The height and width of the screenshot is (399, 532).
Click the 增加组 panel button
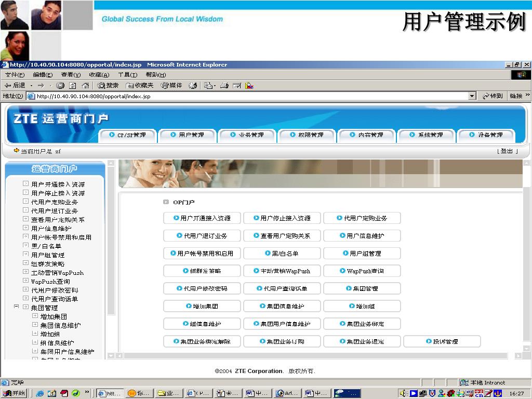click(362, 307)
